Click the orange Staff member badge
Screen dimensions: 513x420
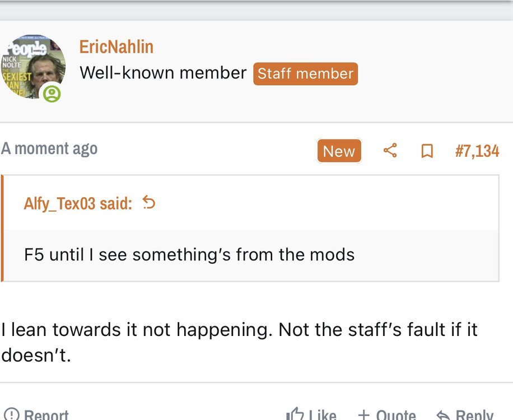pos(305,73)
